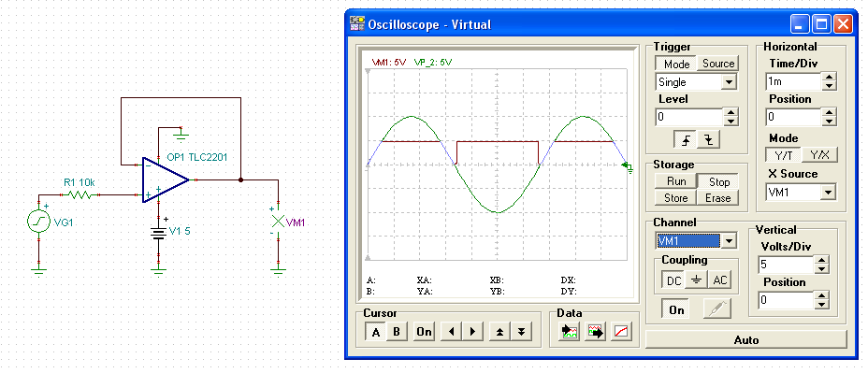Screen dimensions: 868x373
Task: Click the Auto button
Action: pos(745,339)
